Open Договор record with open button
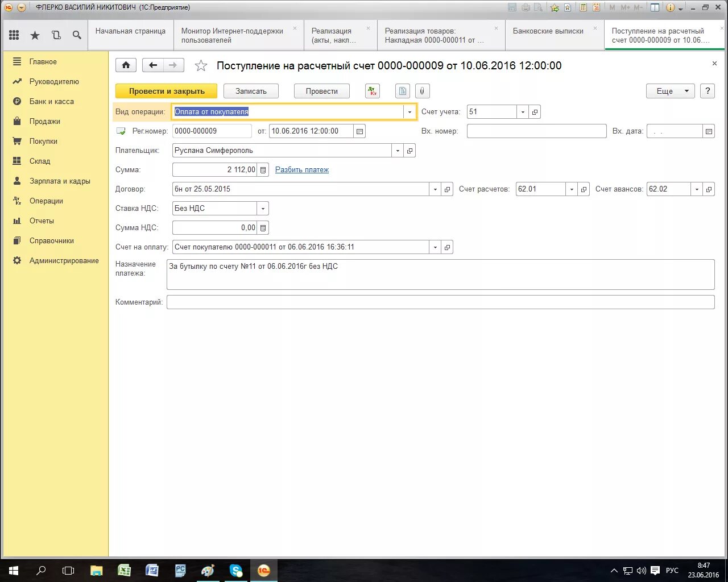This screenshot has height=582, width=728. click(447, 189)
